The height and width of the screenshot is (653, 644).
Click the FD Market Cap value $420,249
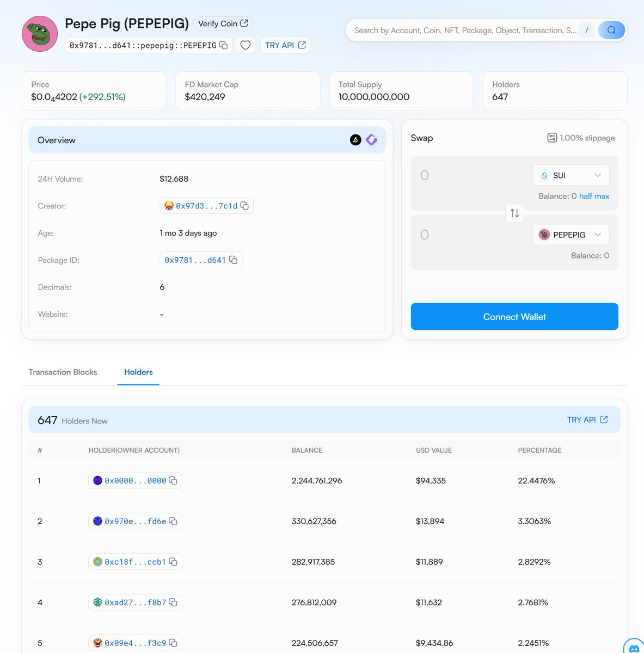pos(205,97)
